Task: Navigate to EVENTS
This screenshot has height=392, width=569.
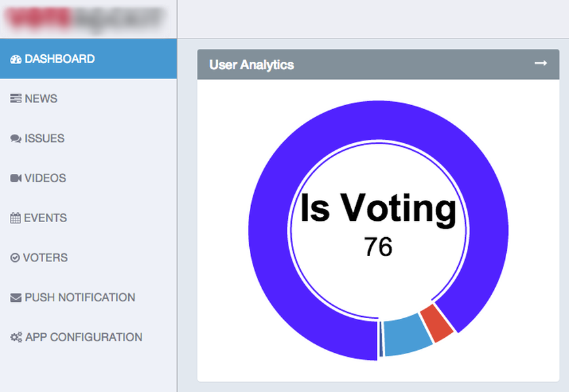Action: pos(88,218)
